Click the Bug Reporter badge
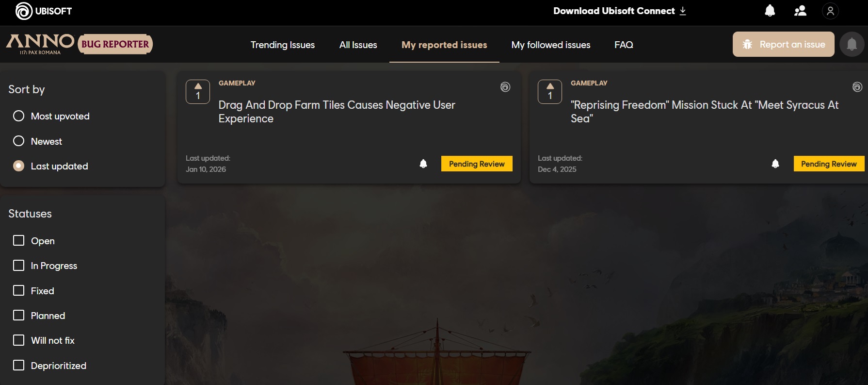The width and height of the screenshot is (868, 385). [115, 44]
